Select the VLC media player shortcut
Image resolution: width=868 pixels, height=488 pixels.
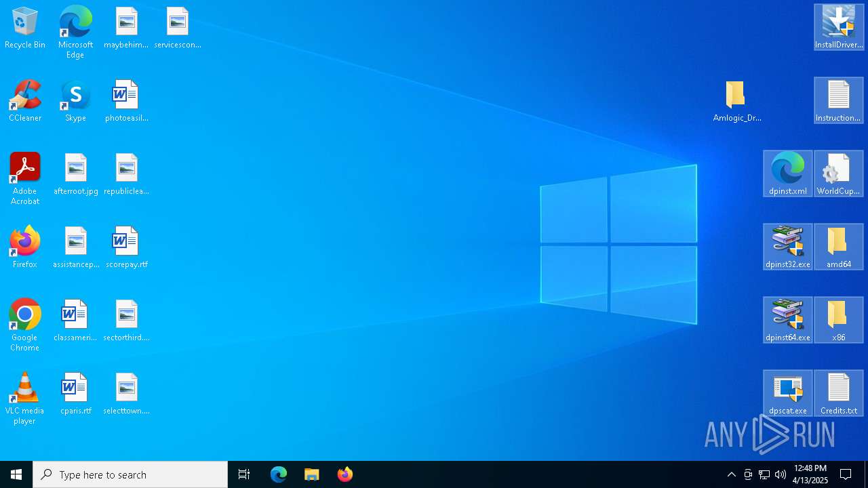[x=25, y=399]
